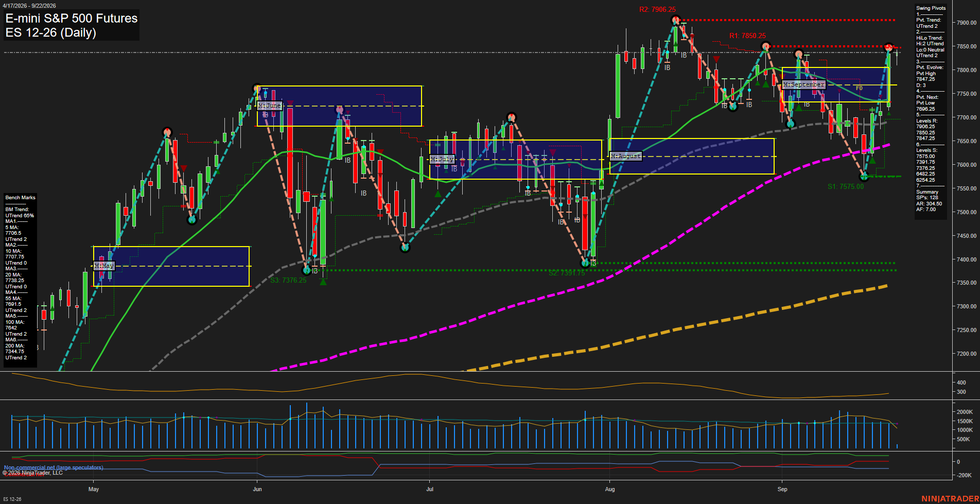The height and width of the screenshot is (504, 980).
Task: Click the AR: 304.50 summary value
Action: click(929, 204)
